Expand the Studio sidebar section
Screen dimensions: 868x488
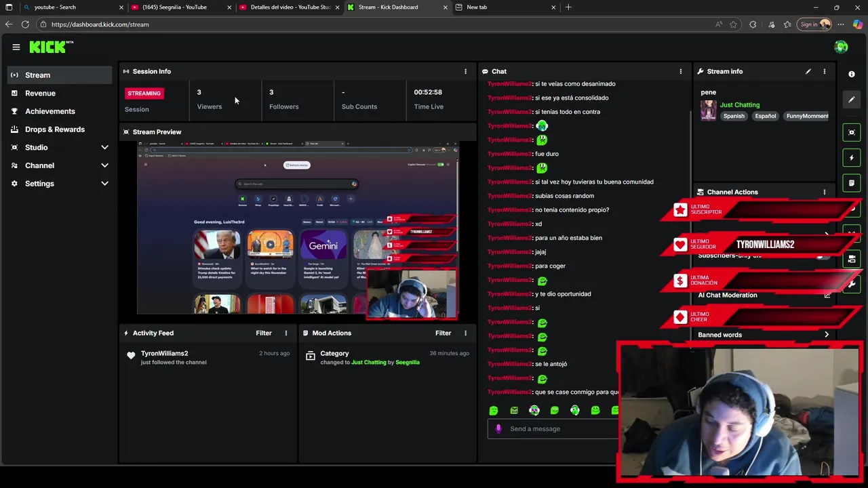pyautogui.click(x=104, y=147)
